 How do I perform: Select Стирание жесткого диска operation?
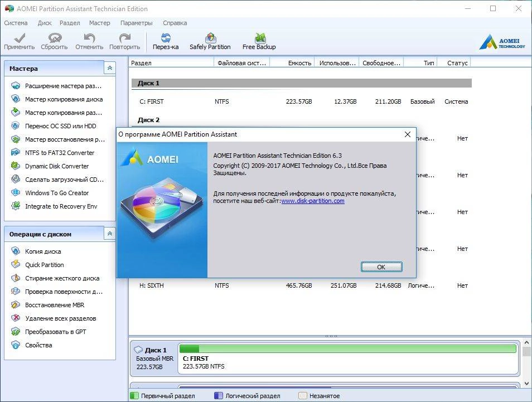[55, 278]
